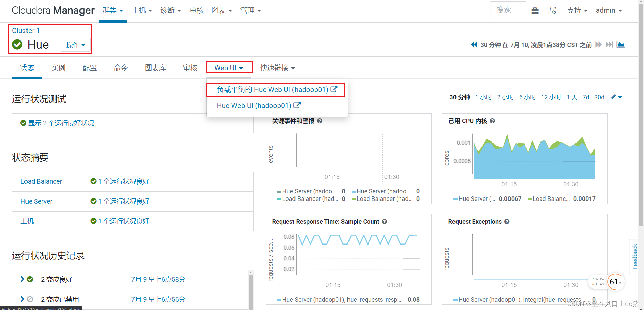Click the help icon beside 关键事件和警报
This screenshot has width=644, height=310.
320,121
